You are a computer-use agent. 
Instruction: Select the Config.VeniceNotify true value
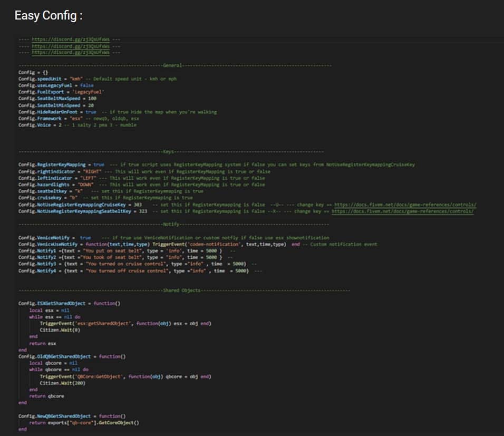85,238
